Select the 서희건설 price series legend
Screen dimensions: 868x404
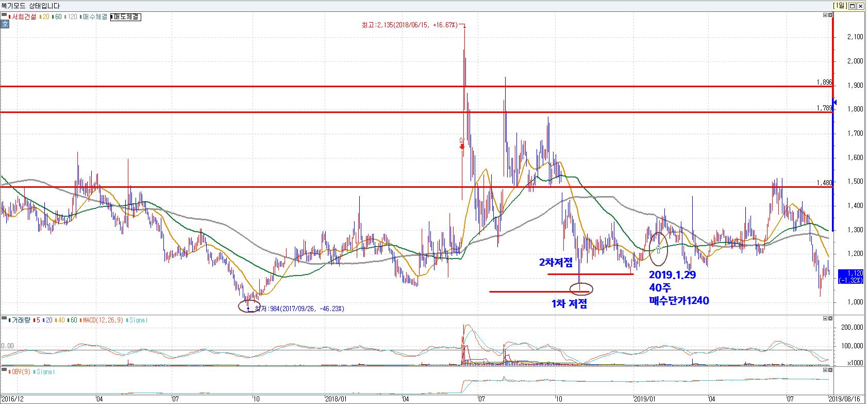[x=22, y=17]
